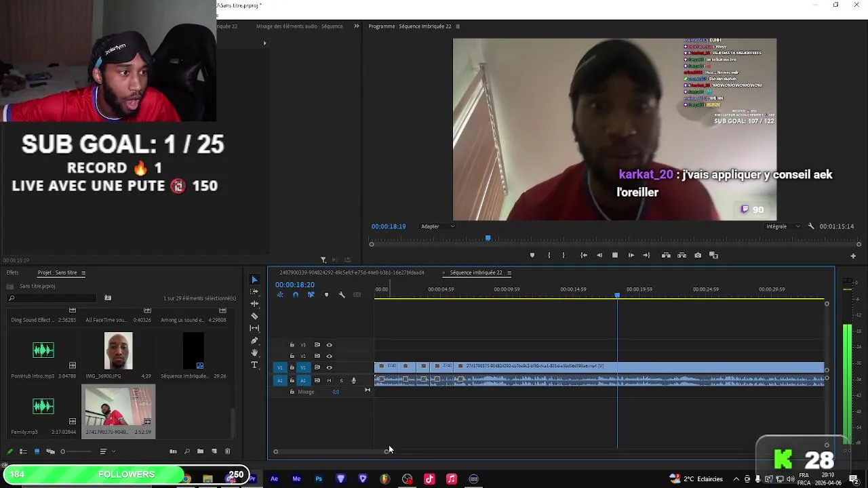Switch project panel to list view

(23, 451)
